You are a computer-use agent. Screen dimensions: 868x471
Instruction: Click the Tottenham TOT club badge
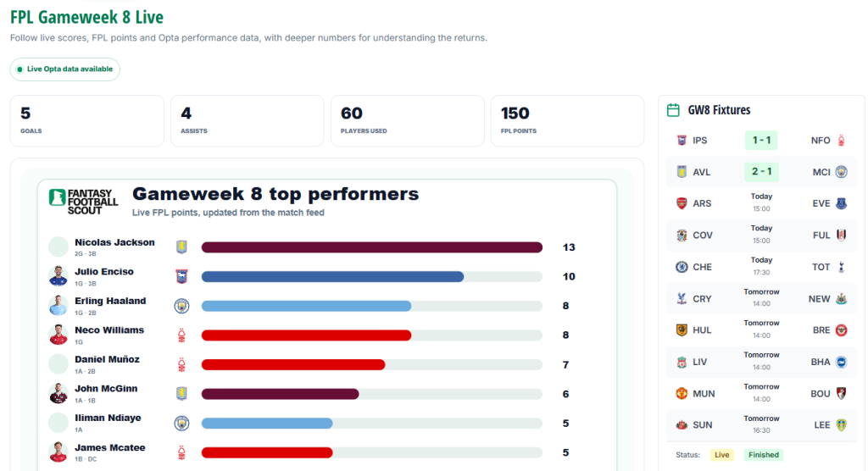[841, 267]
